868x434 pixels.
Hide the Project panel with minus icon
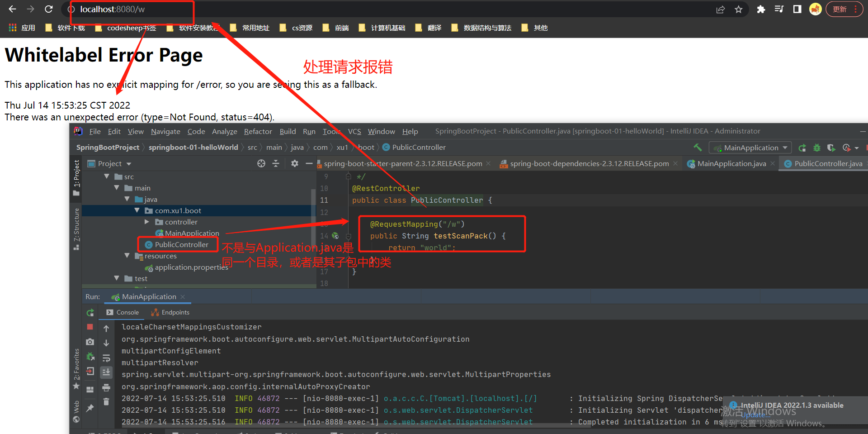click(x=309, y=163)
